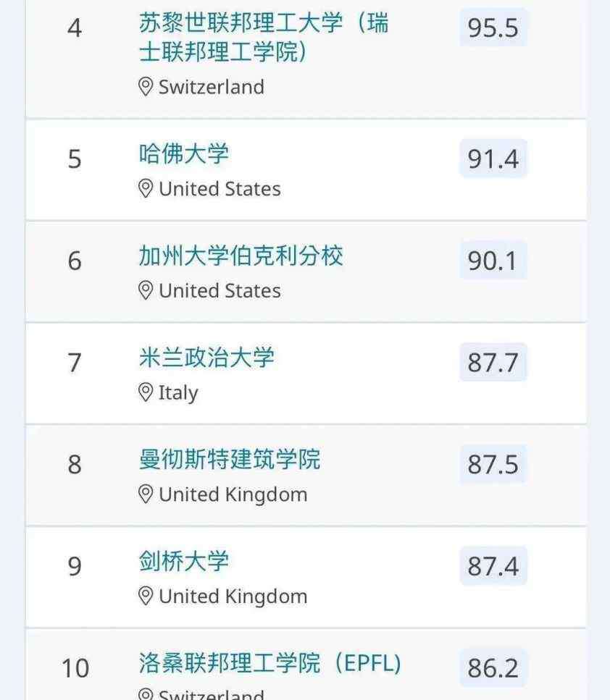Click location pin icon next to Switzerland
This screenshot has height=700, width=610.
pos(146,87)
